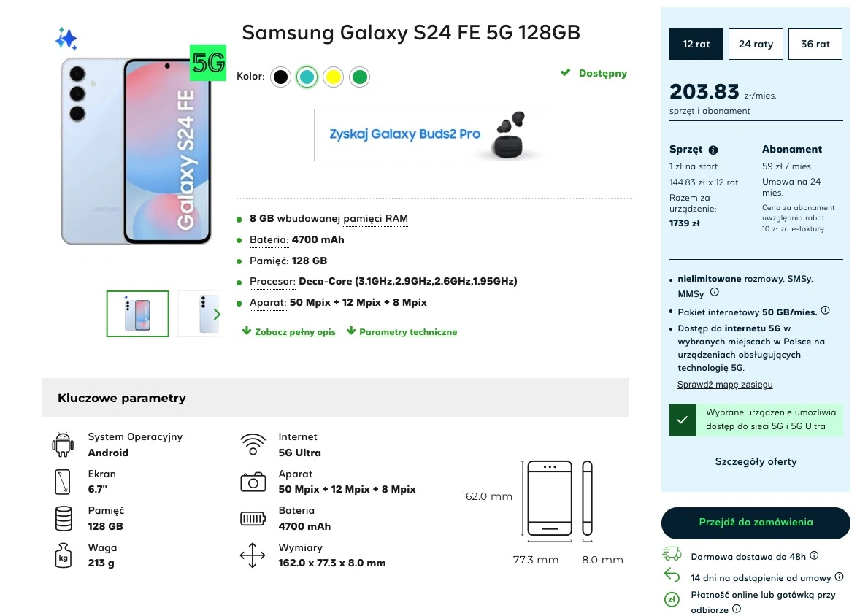The width and height of the screenshot is (868, 616).
Task: Select the 12 rat installment option
Action: 696,45
